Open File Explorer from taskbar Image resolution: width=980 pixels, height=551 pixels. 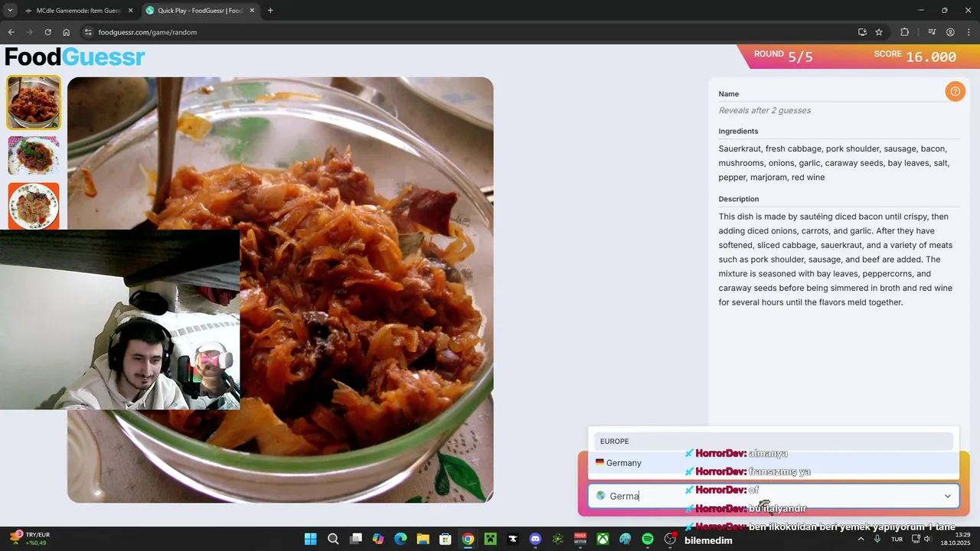(423, 539)
